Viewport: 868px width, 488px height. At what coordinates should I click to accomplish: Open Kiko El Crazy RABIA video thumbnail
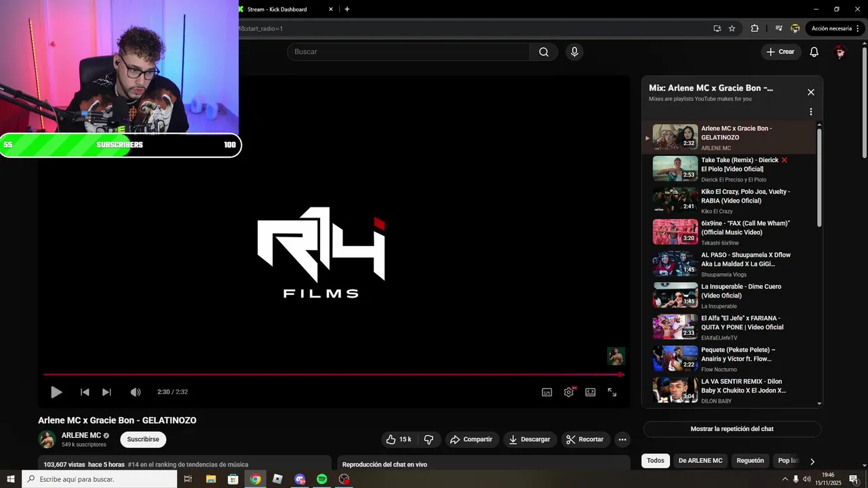[x=675, y=201]
